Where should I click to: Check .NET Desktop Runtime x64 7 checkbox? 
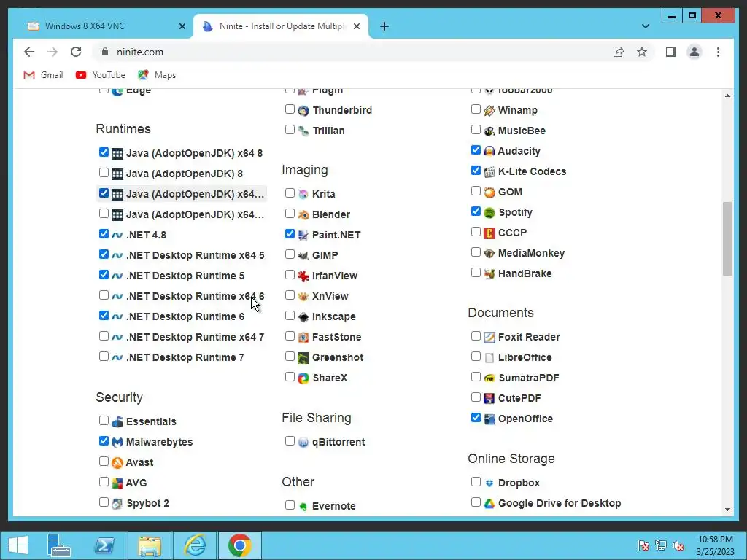104,336
